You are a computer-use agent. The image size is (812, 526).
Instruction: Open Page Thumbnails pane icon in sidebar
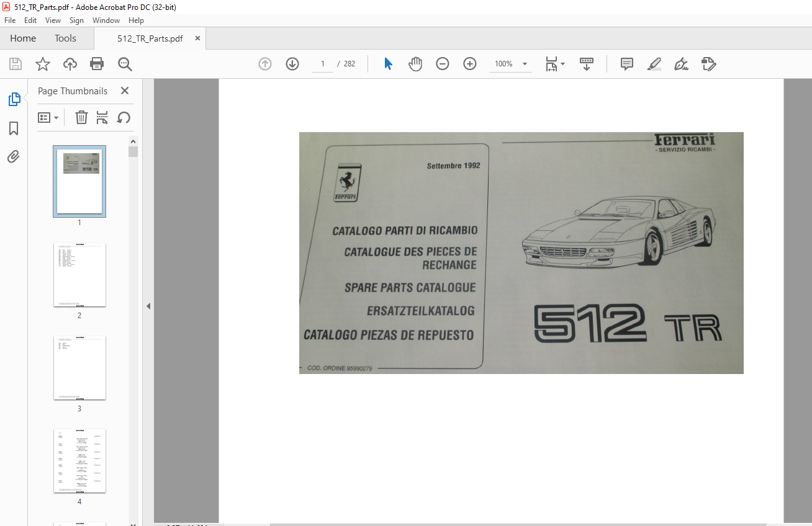click(14, 99)
